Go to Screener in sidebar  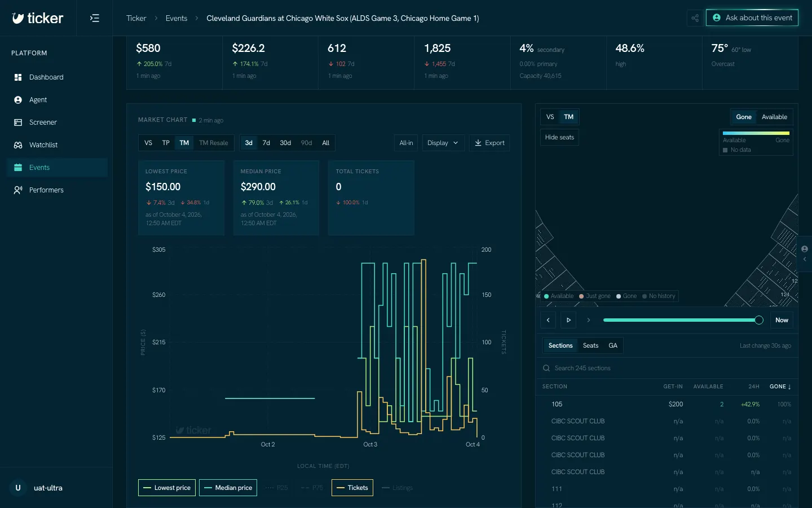(x=57, y=122)
